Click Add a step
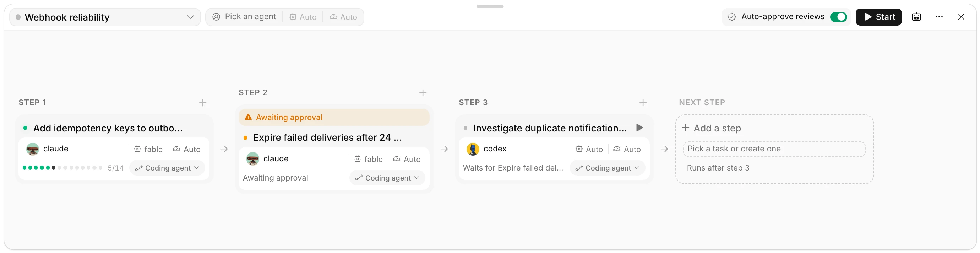980x253 pixels. click(712, 128)
